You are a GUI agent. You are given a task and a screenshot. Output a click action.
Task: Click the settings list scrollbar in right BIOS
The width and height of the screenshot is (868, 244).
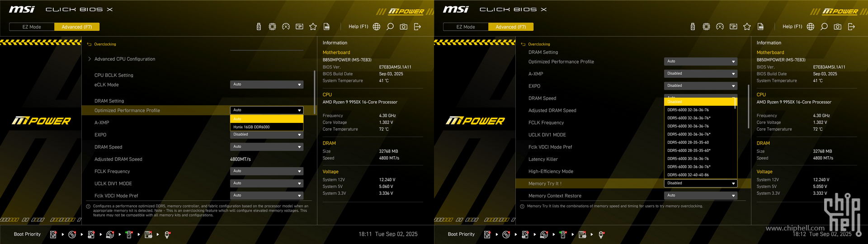[x=749, y=107]
